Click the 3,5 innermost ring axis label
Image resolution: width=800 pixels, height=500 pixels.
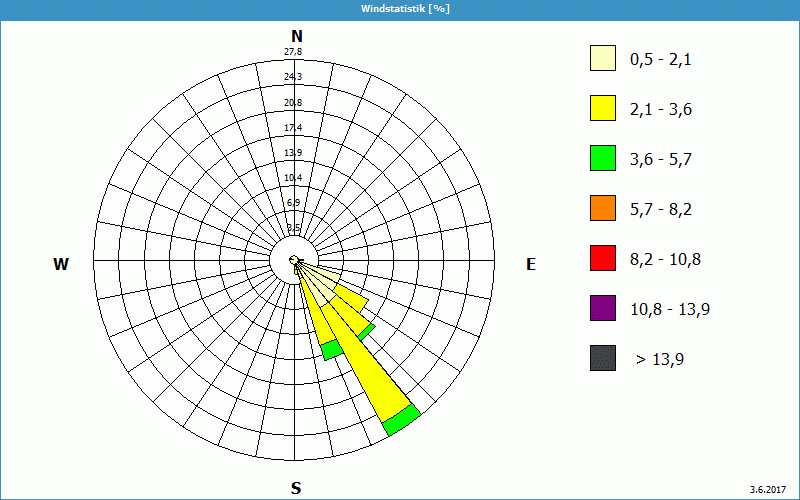click(293, 228)
